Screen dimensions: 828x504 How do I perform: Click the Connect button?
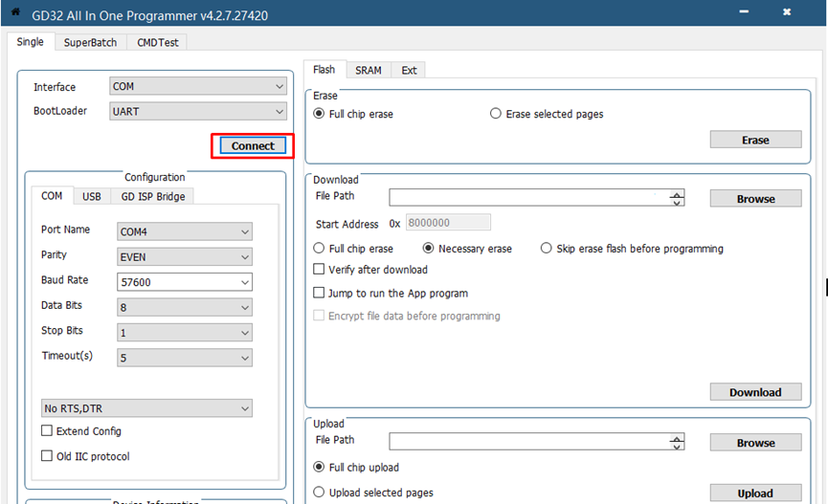[253, 146]
